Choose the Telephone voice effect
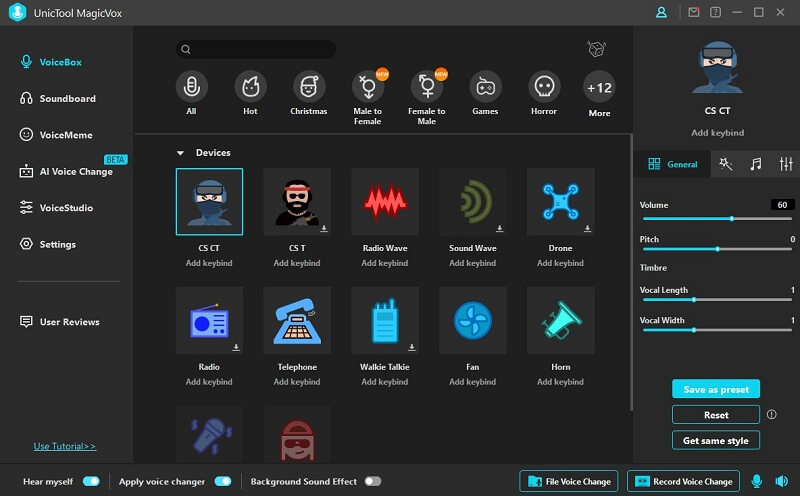The image size is (800, 496). (x=297, y=321)
